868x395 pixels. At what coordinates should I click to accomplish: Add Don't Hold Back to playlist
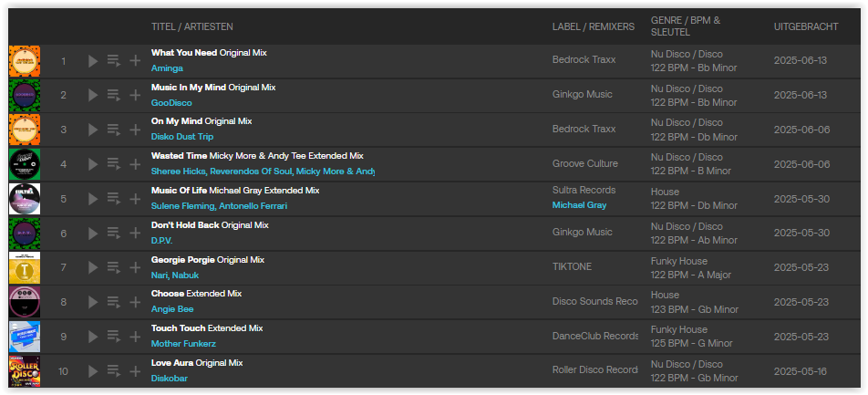click(x=135, y=234)
